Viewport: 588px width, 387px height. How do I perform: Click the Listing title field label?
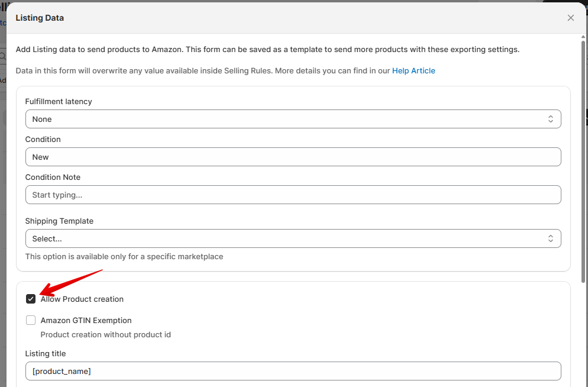[x=46, y=353]
